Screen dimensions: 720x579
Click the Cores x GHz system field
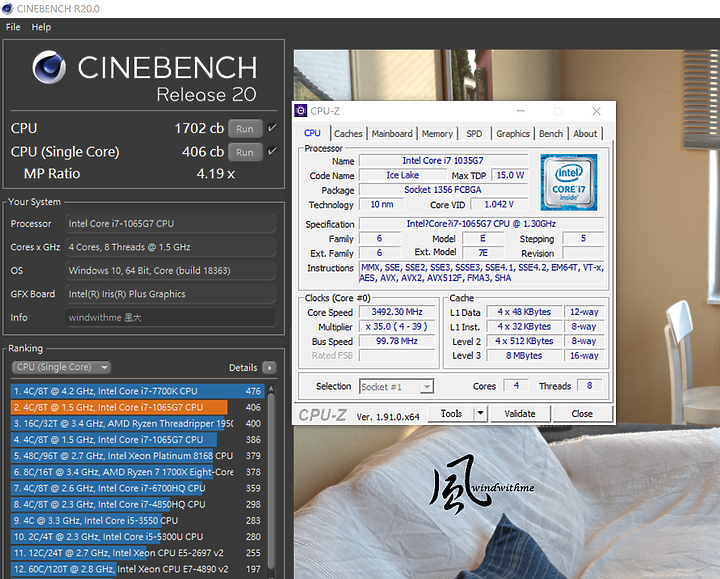[170, 247]
